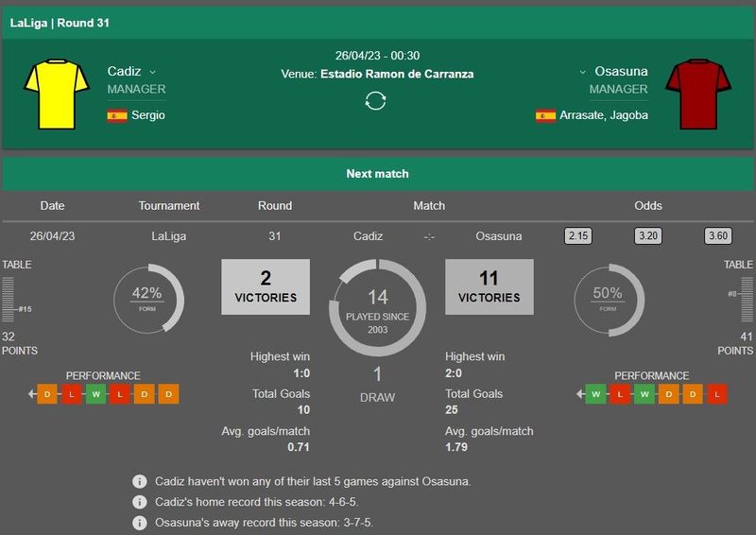
Task: Select the 3.20 draw odds
Action: (x=648, y=236)
